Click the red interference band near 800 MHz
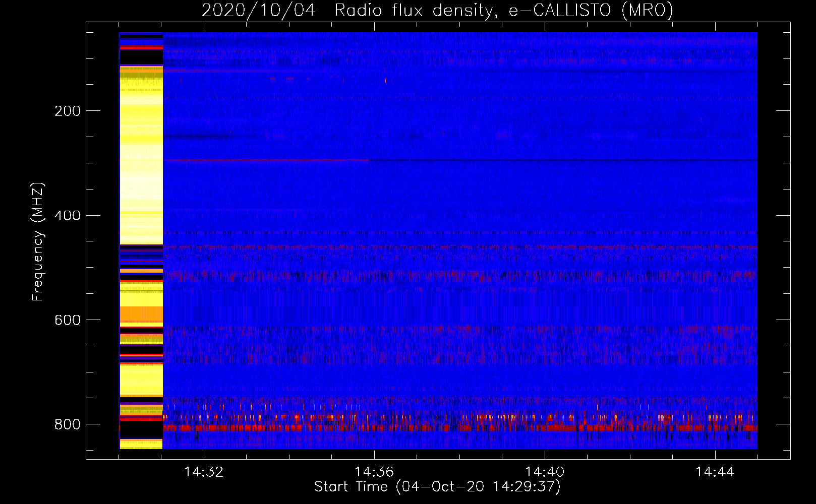Screen dimensions: 816x504 [460, 428]
